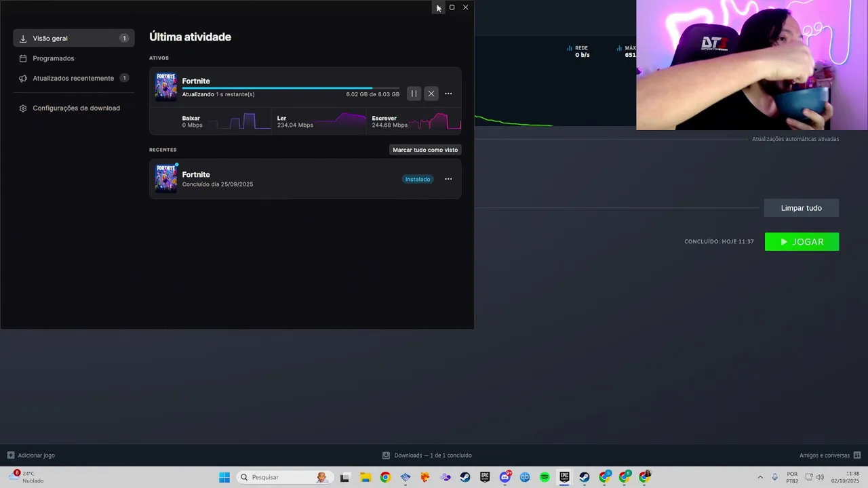This screenshot has height=488, width=868.
Task: Click Marcar tudo como visto button
Action: point(425,150)
